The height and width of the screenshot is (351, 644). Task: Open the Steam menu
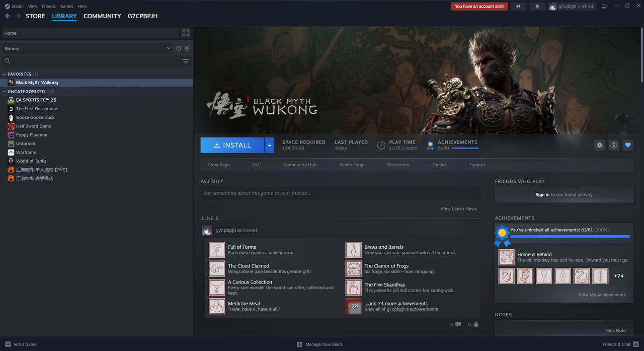(x=18, y=7)
